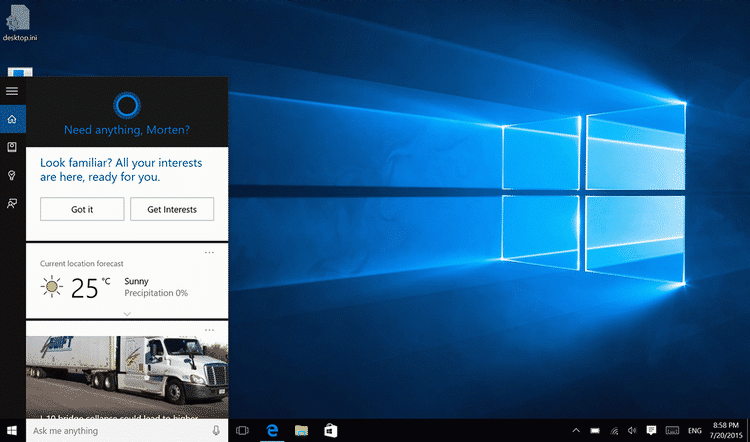
Task: Click the battery status tray icon
Action: coord(595,431)
